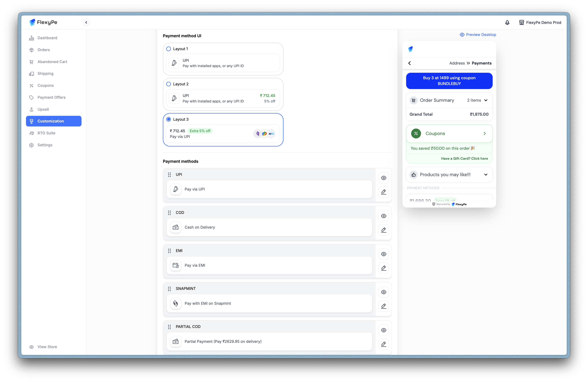588x382 pixels.
Task: Collapse the sidebar with the chevron button
Action: pos(86,22)
